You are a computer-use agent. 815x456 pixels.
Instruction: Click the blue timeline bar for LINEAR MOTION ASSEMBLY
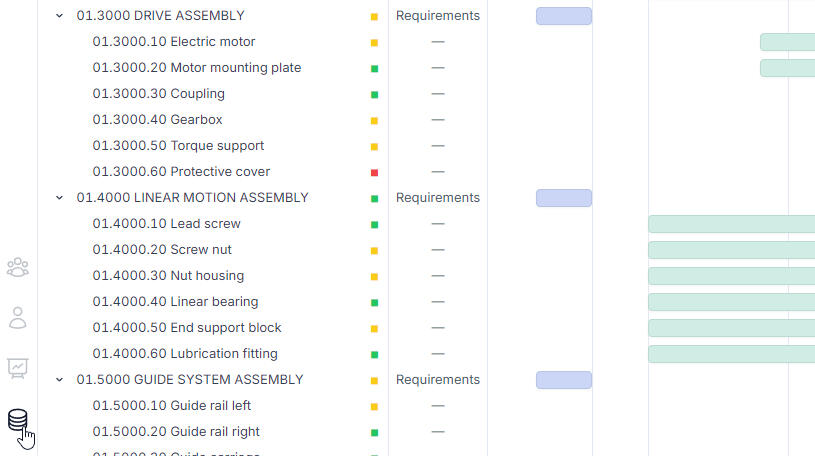click(x=563, y=198)
